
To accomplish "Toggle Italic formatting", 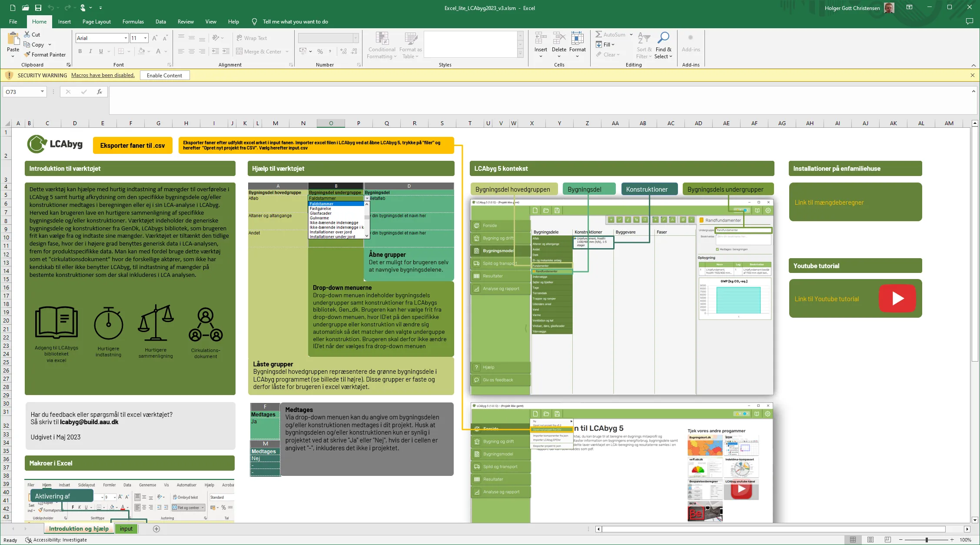I will pyautogui.click(x=90, y=51).
